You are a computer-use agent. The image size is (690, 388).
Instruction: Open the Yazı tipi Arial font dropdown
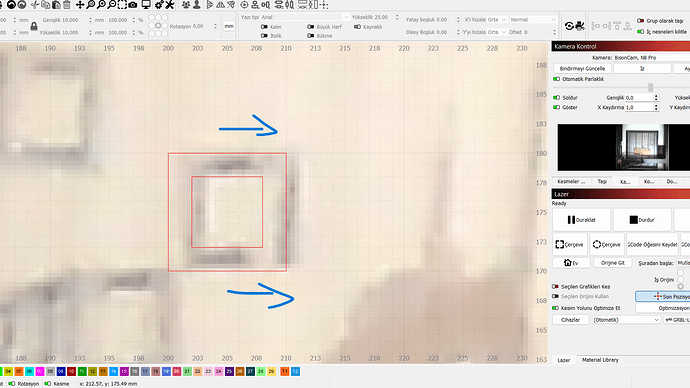point(305,17)
